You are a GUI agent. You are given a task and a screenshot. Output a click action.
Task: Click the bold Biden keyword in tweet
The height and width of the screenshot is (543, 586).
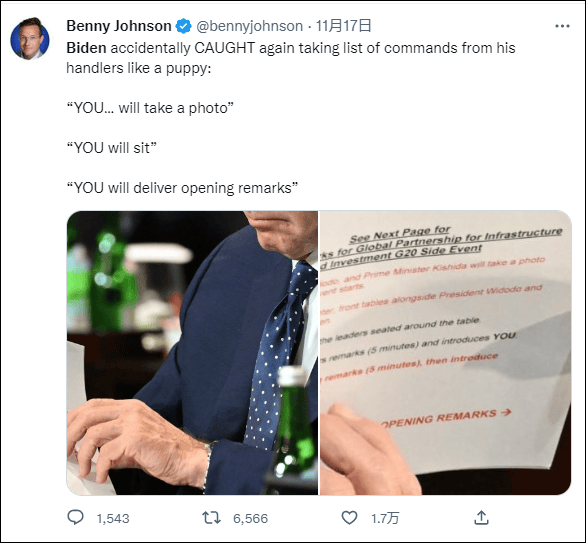86,48
